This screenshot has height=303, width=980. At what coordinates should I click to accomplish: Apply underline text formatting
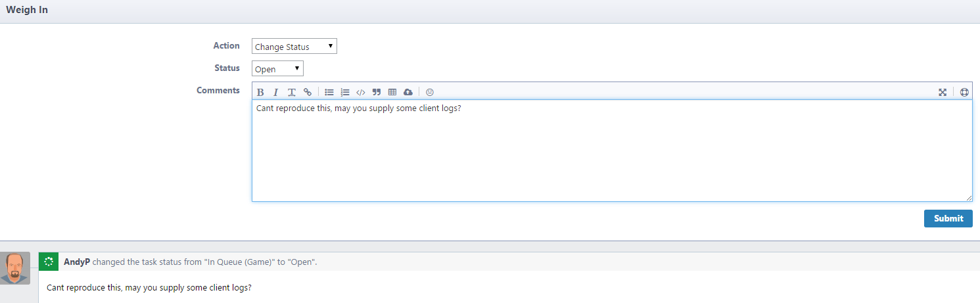pyautogui.click(x=292, y=93)
